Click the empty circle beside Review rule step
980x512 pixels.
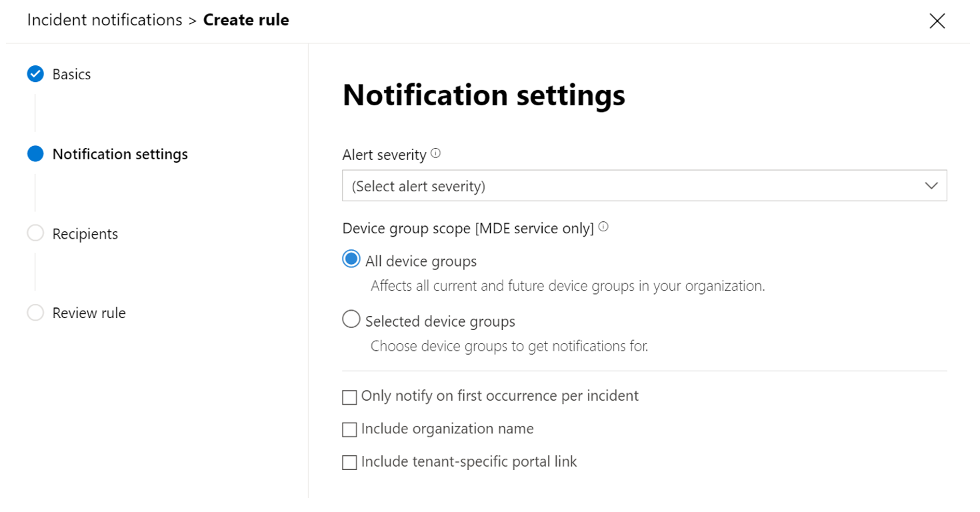click(35, 312)
